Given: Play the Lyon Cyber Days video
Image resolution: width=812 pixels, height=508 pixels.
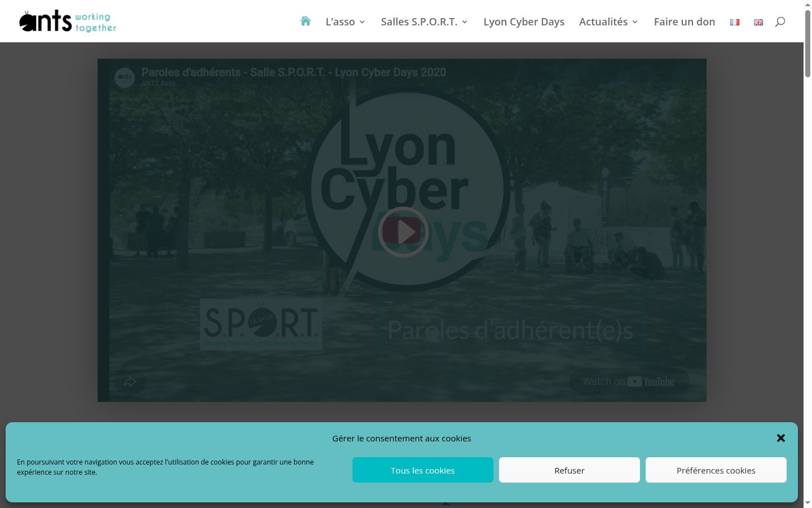Looking at the screenshot, I should point(402,231).
